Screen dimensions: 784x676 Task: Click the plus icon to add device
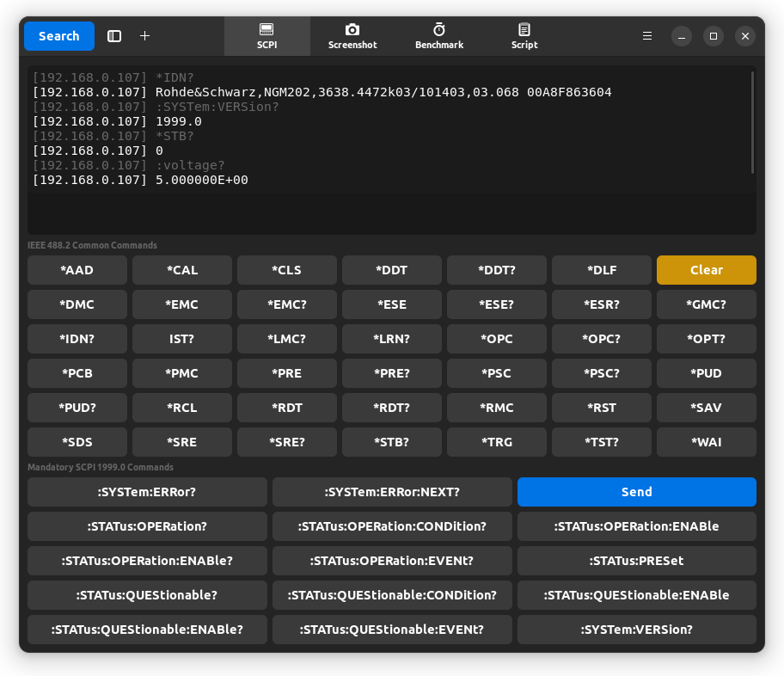click(144, 36)
